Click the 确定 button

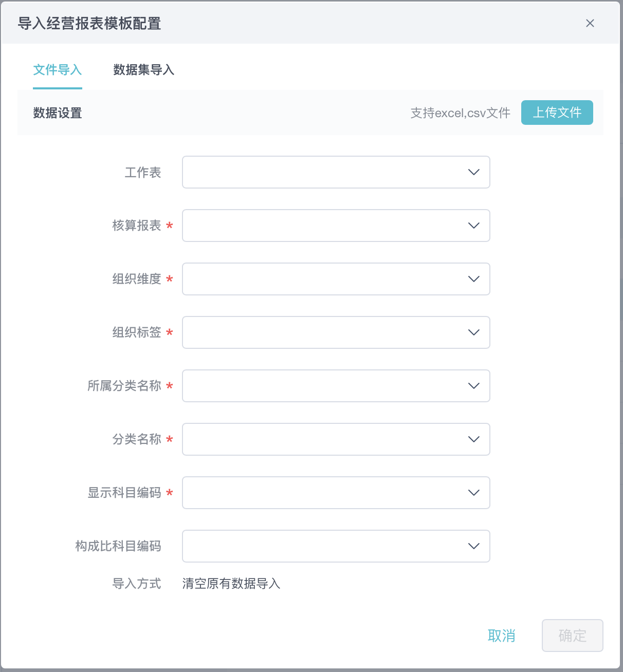click(x=572, y=636)
